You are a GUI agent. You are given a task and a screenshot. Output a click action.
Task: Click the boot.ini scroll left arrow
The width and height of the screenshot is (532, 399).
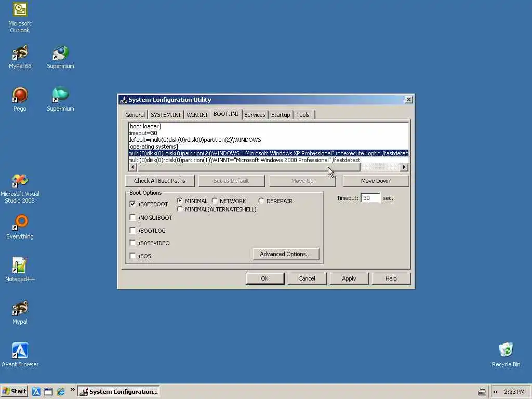pos(132,167)
